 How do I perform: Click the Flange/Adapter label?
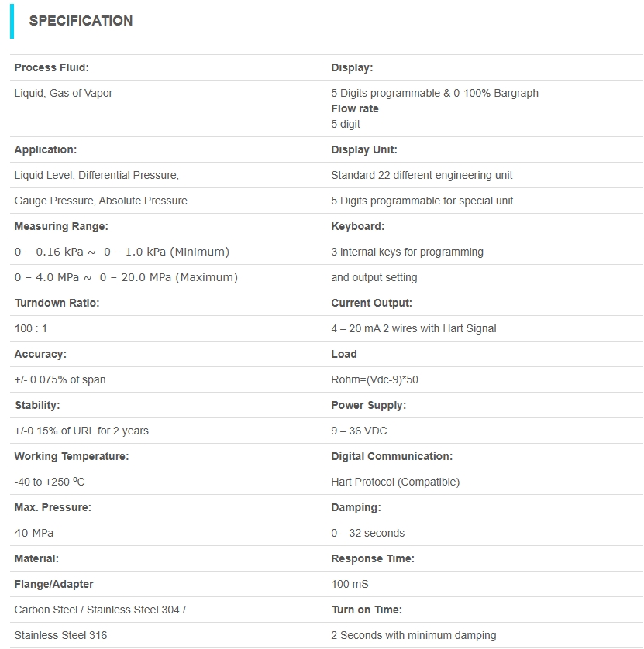[53, 584]
